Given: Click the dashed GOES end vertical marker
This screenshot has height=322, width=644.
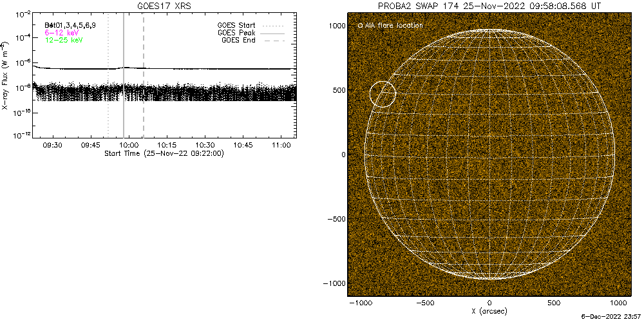Looking at the screenshot, I should tap(144, 75).
